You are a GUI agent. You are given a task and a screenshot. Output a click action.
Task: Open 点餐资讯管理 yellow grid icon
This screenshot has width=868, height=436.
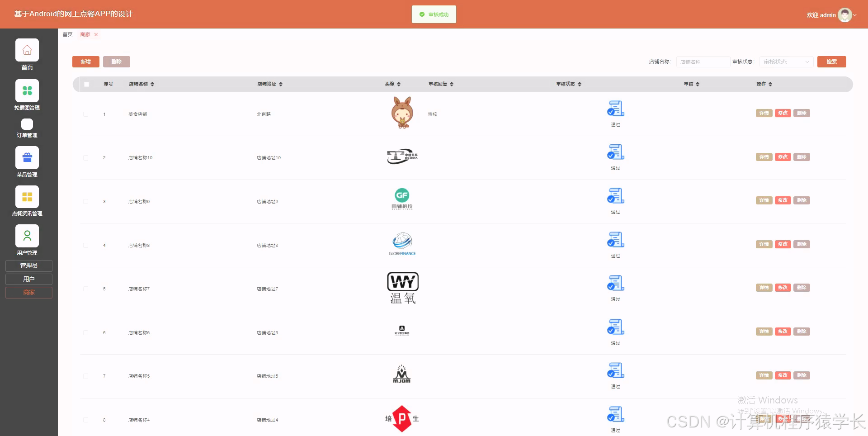(x=27, y=197)
